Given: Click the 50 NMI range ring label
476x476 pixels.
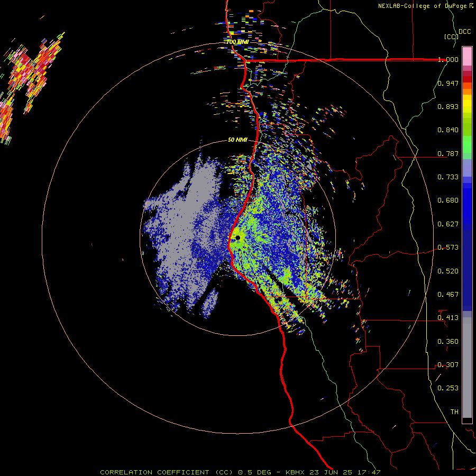Looking at the screenshot, I should [x=237, y=140].
